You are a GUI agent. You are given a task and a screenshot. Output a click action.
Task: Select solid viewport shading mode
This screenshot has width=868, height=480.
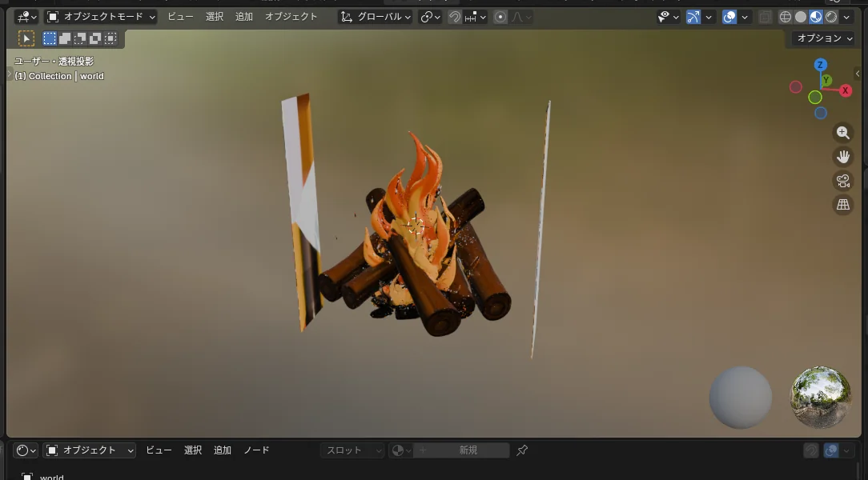click(801, 17)
